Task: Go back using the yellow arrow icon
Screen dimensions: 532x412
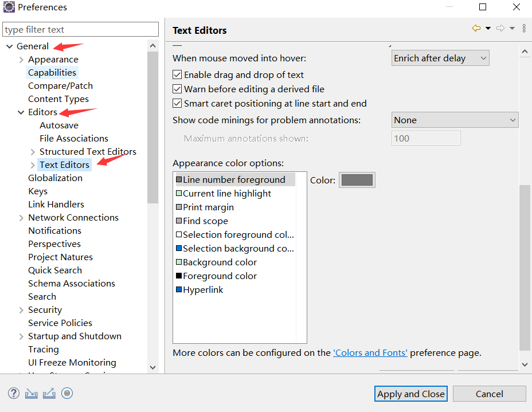Action: tap(476, 28)
